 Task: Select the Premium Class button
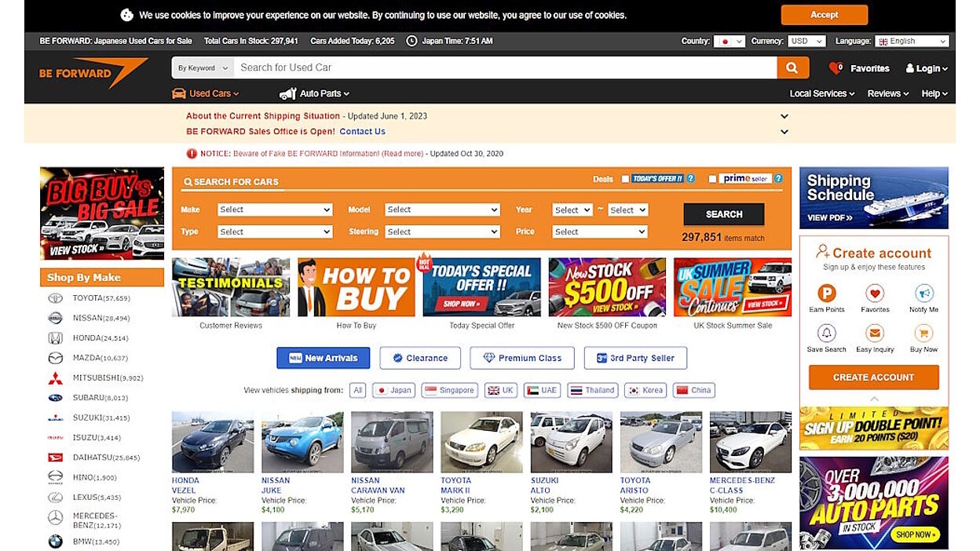(x=522, y=358)
